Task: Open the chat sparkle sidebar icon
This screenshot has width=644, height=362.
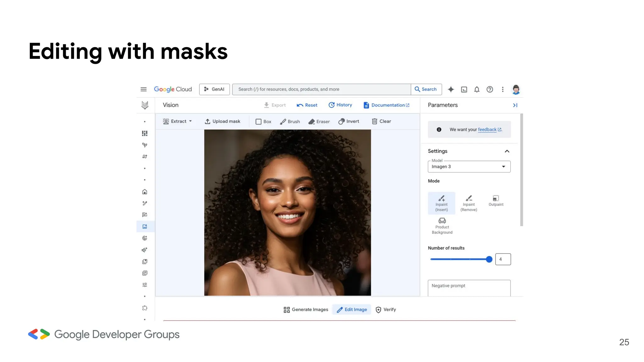Action: [145, 215]
